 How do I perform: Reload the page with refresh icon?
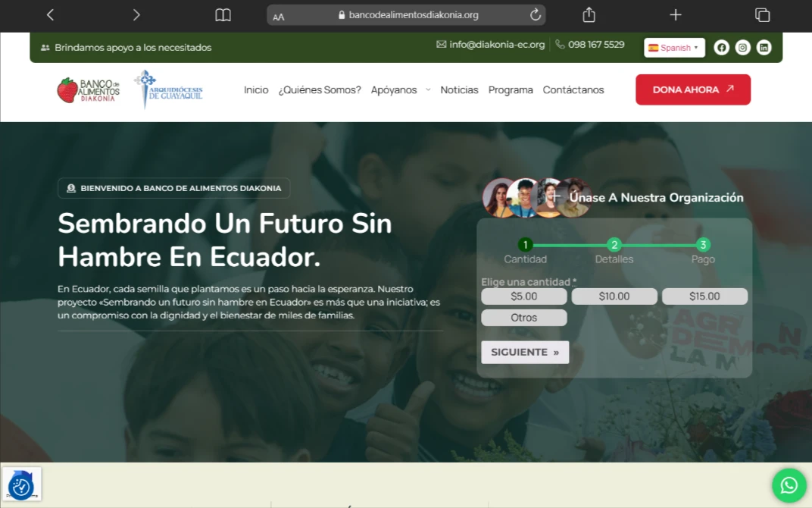tap(535, 15)
